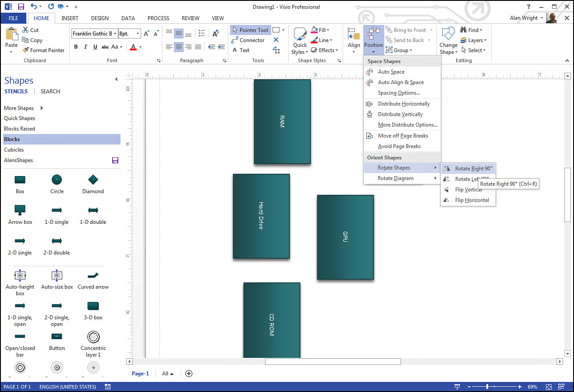Image resolution: width=574 pixels, height=392 pixels.
Task: Add a new page with plus icon
Action: pos(189,374)
